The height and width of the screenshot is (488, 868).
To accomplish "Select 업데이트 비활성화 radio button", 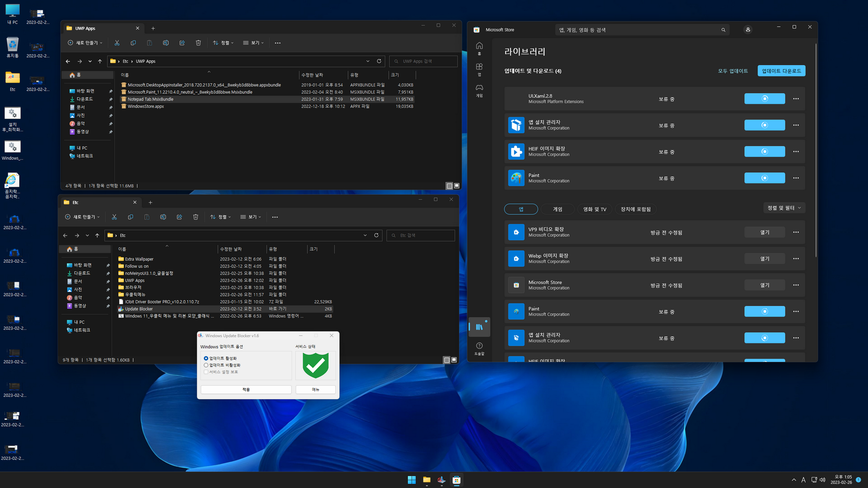I will [x=206, y=365].
